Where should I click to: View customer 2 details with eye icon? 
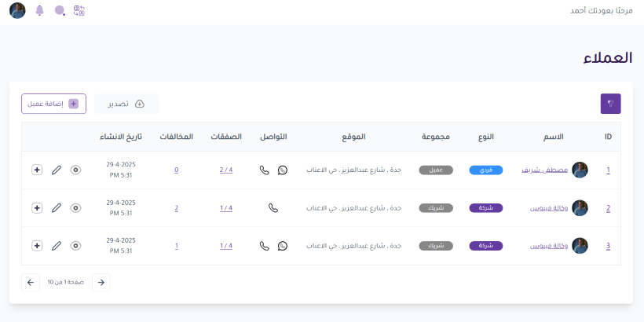[75, 208]
